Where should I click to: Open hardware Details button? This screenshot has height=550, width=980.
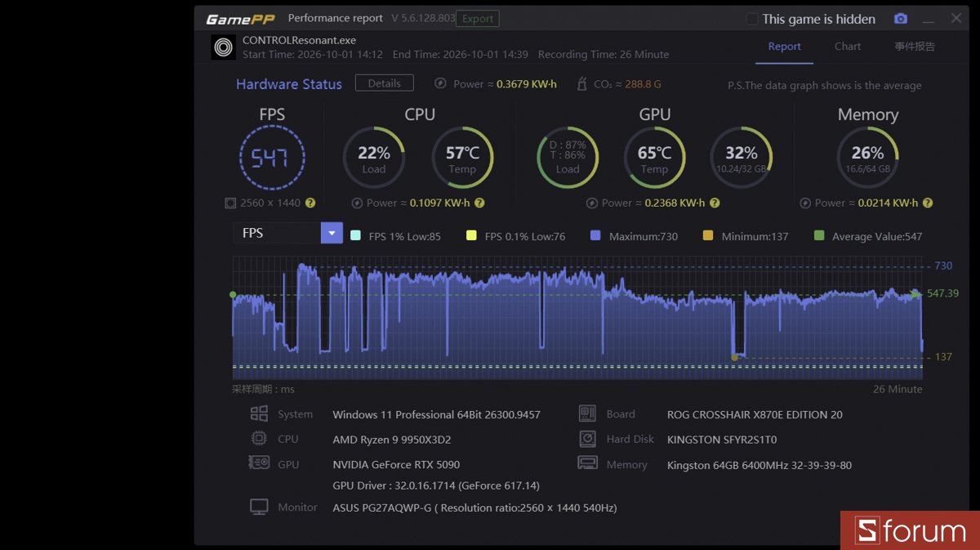tap(384, 83)
